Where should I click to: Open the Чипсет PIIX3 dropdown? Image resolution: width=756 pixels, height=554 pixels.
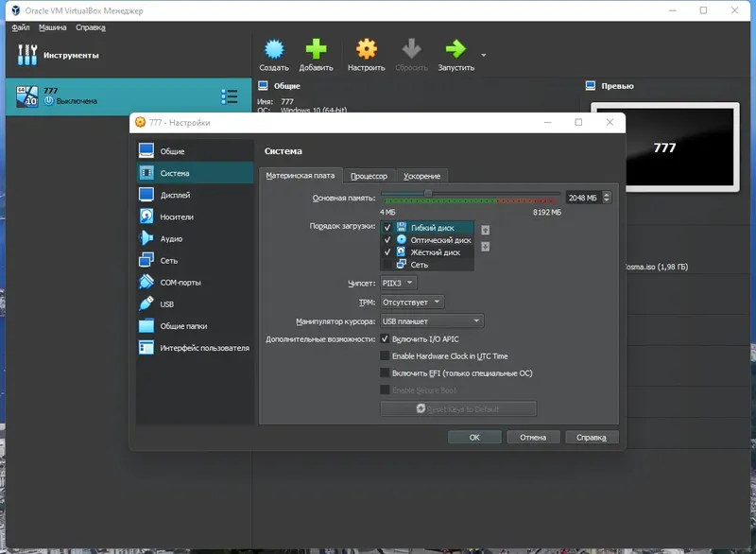(398, 283)
